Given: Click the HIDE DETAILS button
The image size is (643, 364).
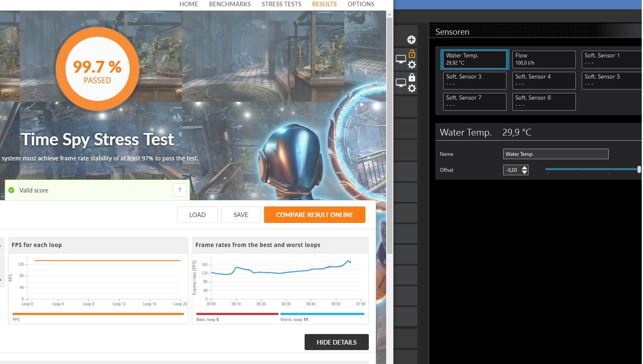Looking at the screenshot, I should point(337,342).
